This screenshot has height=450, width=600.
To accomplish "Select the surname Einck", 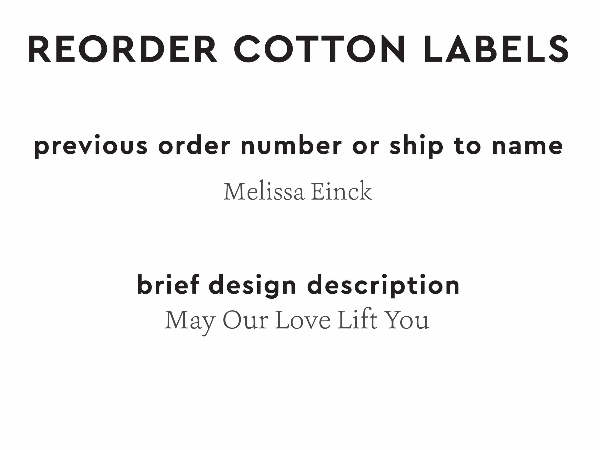I will (x=342, y=192).
